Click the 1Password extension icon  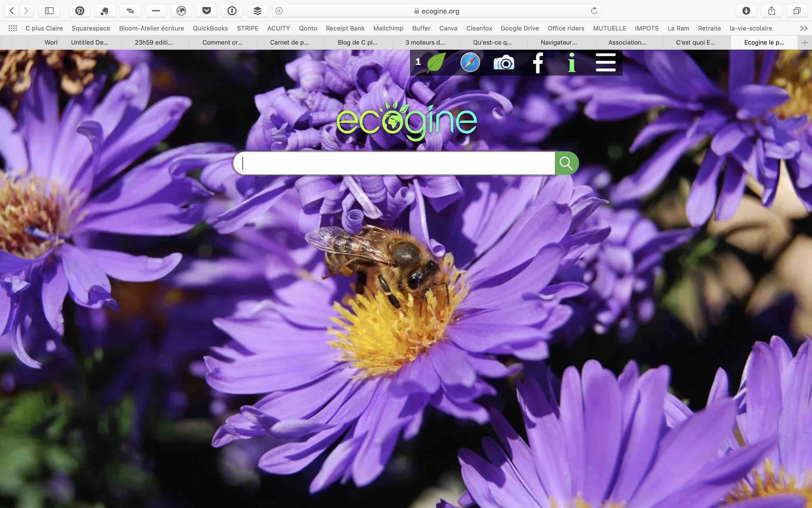pyautogui.click(x=232, y=11)
